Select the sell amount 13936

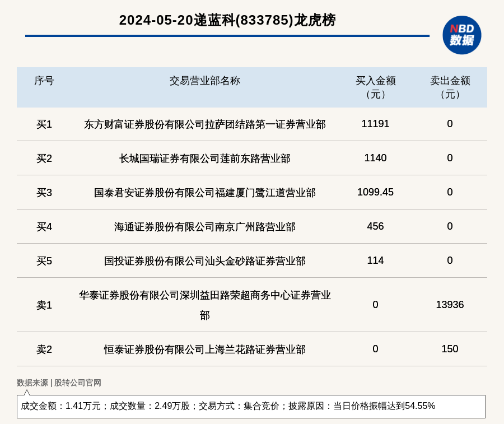point(450,305)
